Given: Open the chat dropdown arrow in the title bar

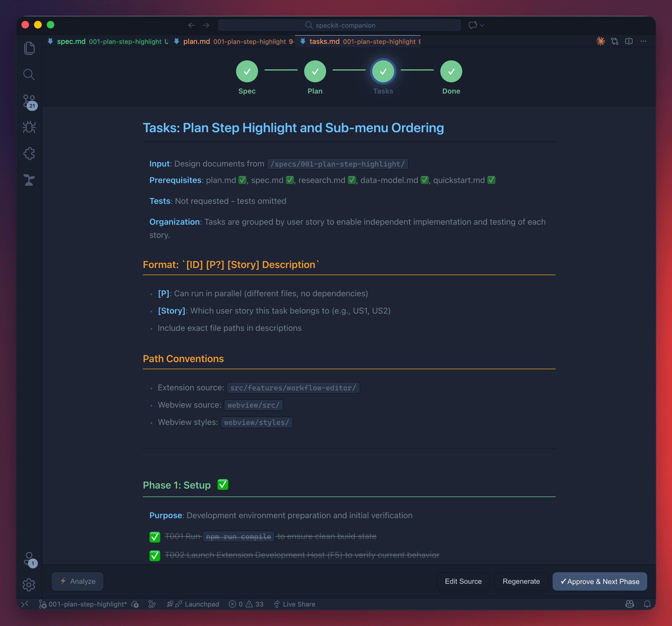Looking at the screenshot, I should (482, 25).
